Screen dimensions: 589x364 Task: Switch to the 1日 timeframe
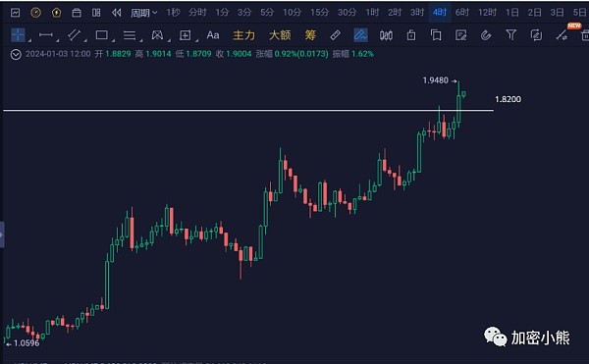coord(512,13)
